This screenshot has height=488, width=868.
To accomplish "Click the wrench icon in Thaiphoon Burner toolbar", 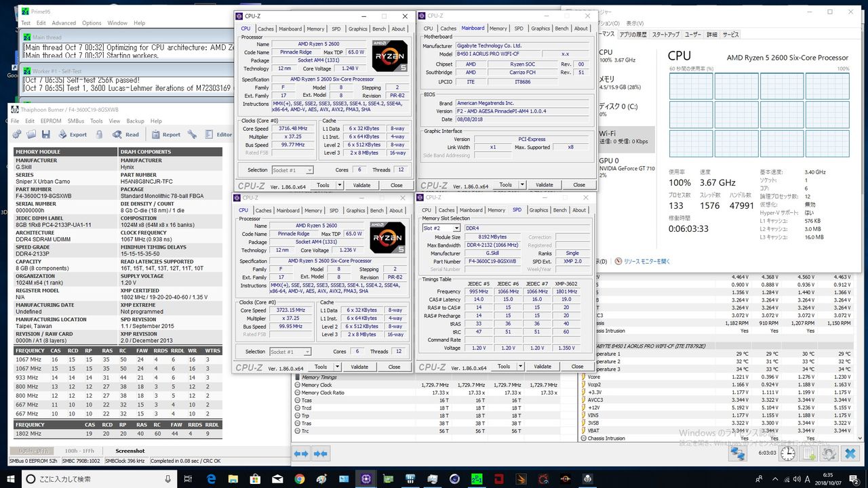I will coord(192,134).
